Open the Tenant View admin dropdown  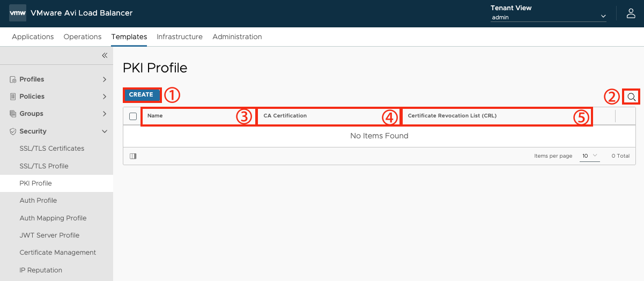[x=549, y=17]
